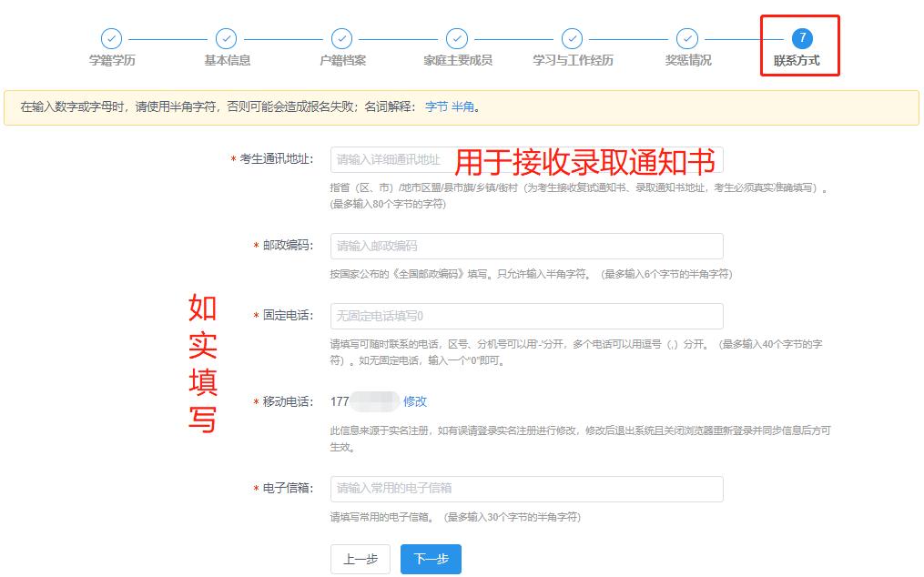Click the blue 下一步 button
924x577 pixels.
pos(430,559)
